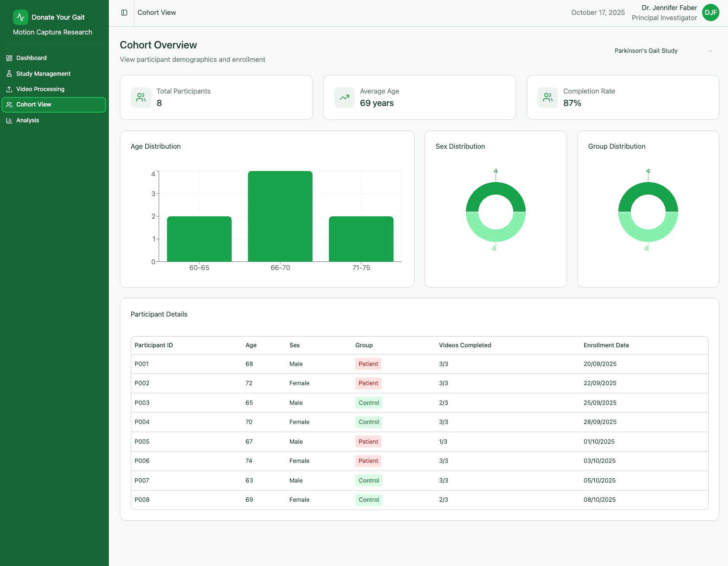Viewport: 728px width, 566px height.
Task: Click the Dashboard grid icon
Action: click(9, 58)
